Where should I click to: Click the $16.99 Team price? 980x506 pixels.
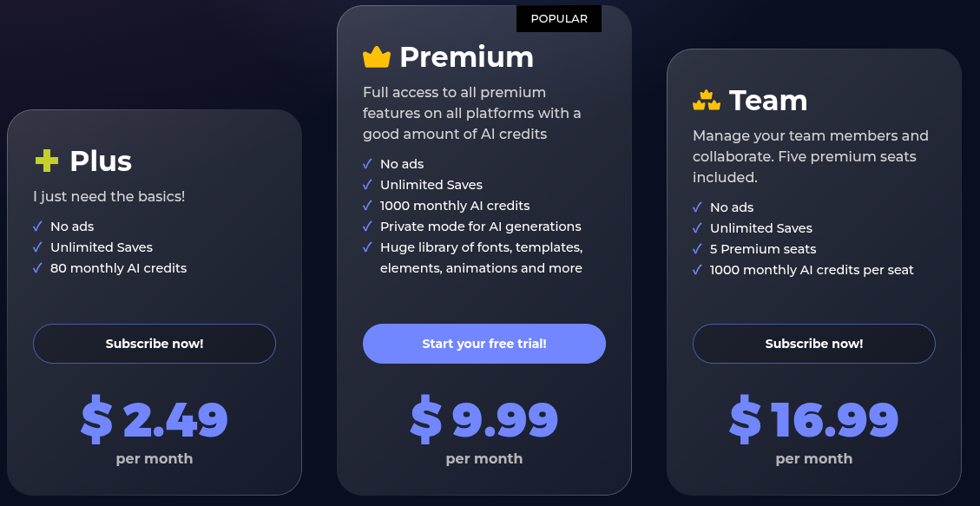813,420
